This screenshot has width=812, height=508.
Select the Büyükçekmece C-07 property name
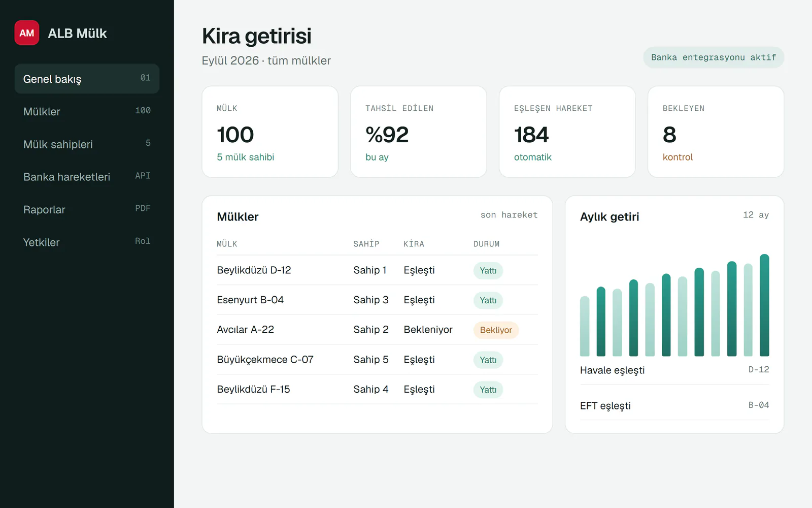[x=265, y=360]
